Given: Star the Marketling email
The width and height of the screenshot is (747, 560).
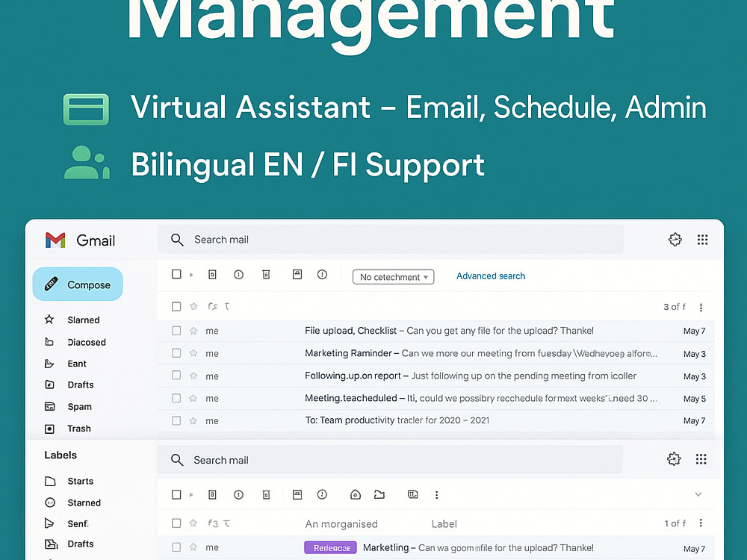Looking at the screenshot, I should click(x=193, y=547).
